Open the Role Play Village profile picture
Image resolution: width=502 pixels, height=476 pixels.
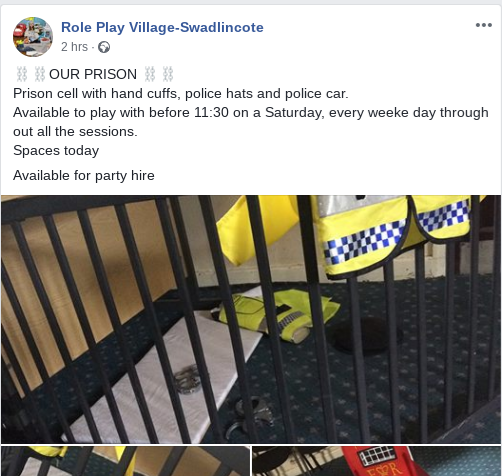[x=33, y=37]
